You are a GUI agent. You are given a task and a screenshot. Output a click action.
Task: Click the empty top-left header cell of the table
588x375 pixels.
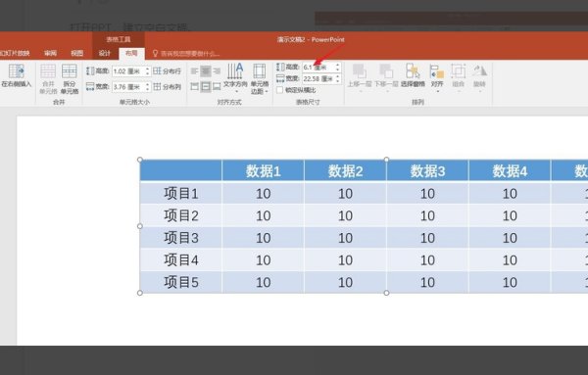pos(180,170)
